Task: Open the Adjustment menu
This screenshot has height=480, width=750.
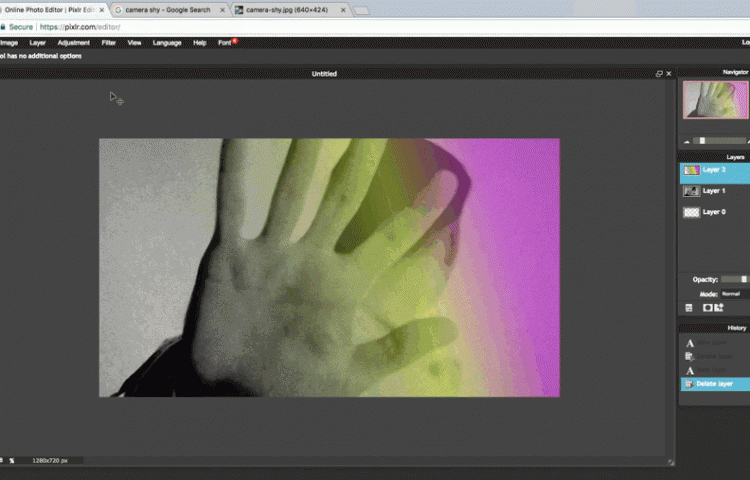Action: [x=74, y=43]
